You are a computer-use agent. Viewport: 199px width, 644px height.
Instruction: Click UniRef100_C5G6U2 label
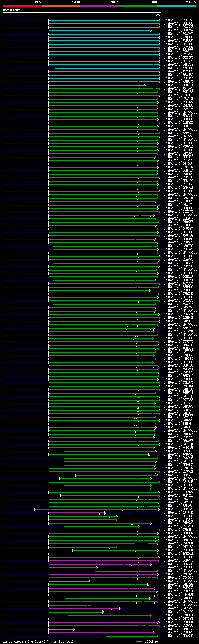(178, 636)
